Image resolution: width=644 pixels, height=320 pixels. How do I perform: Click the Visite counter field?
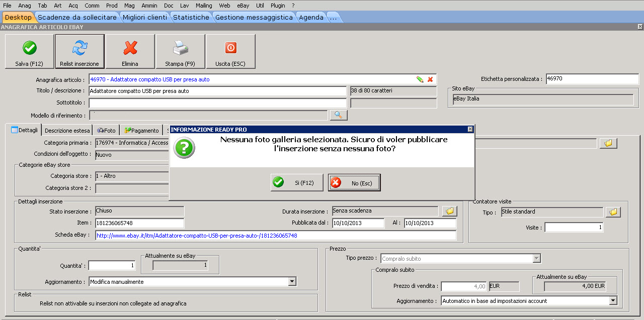click(574, 228)
